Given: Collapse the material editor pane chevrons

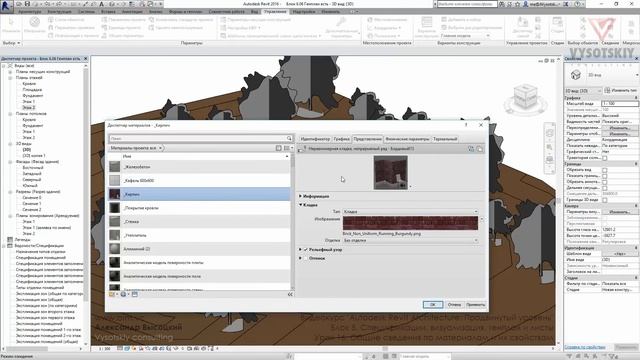Looking at the screenshot, I should (x=290, y=294).
